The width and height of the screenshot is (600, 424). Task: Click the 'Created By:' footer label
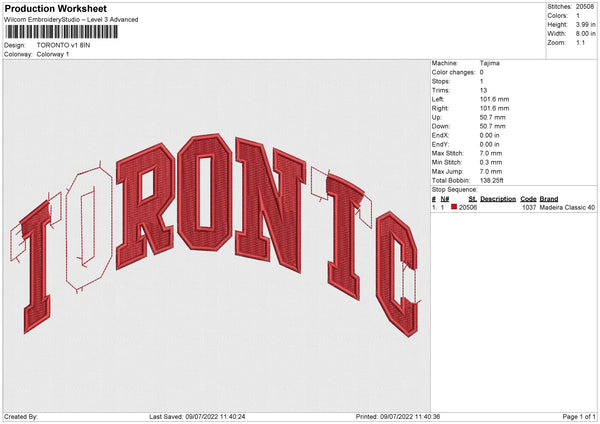click(21, 417)
